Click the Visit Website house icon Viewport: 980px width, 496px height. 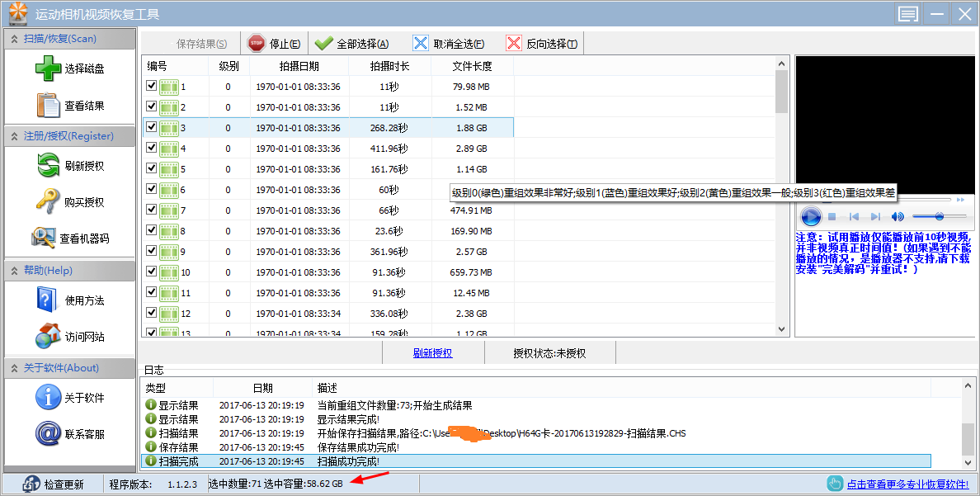(48, 337)
